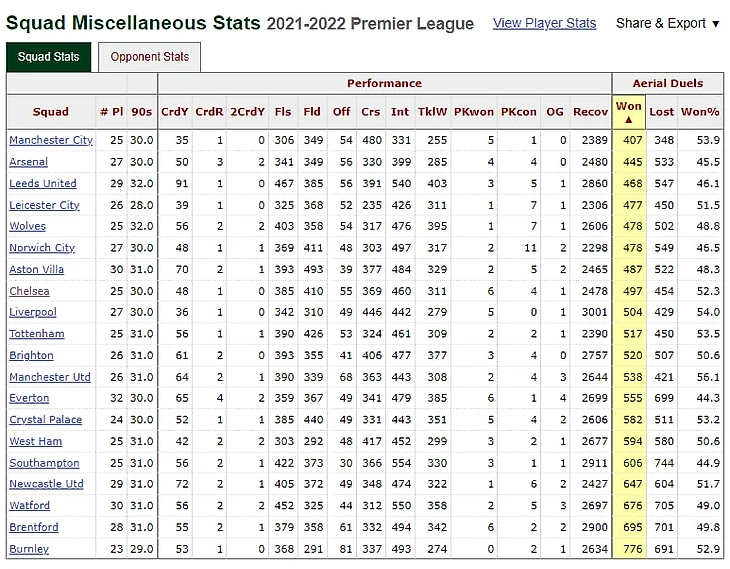Viewport: 730px width, 569px height.
Task: Click the Newcastle Utd link
Action: click(x=46, y=484)
